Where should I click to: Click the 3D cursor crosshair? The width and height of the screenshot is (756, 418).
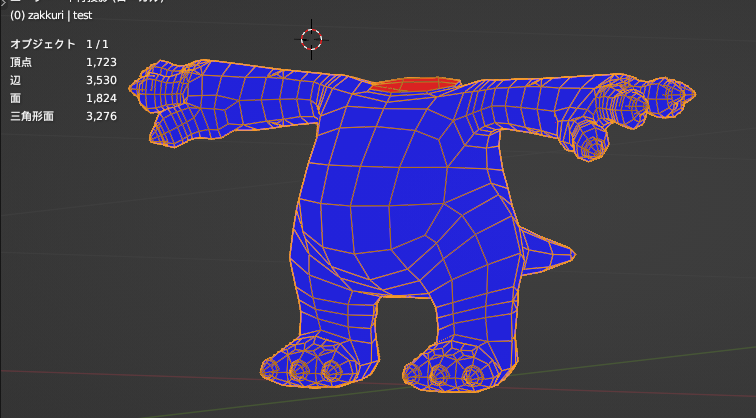(x=311, y=39)
